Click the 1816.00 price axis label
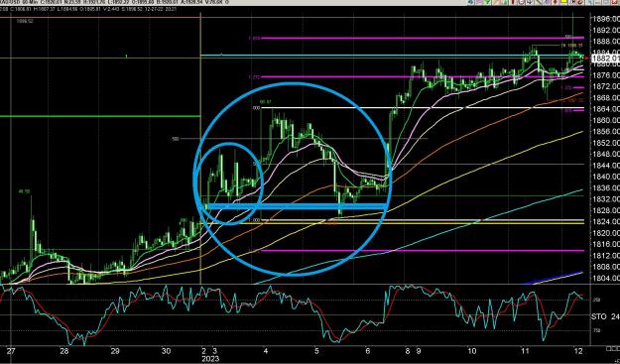The image size is (620, 364). [x=605, y=244]
